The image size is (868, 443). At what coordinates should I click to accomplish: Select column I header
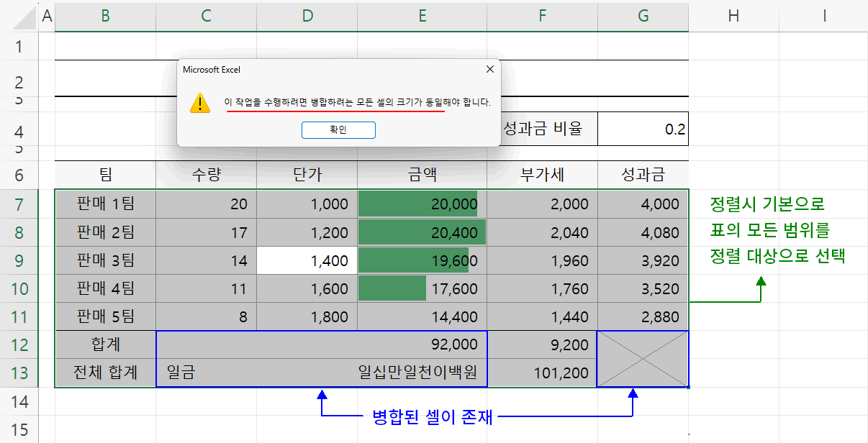click(x=823, y=16)
